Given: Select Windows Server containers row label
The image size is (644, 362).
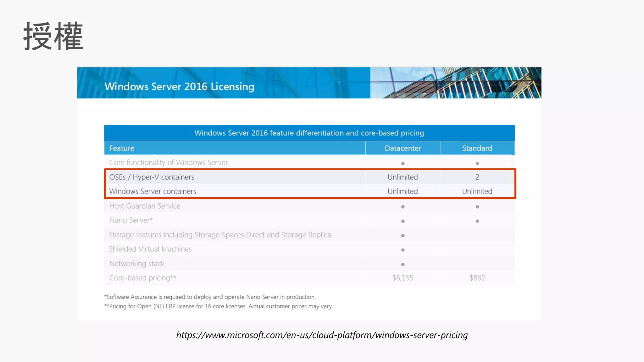Looking at the screenshot, I should [x=153, y=191].
